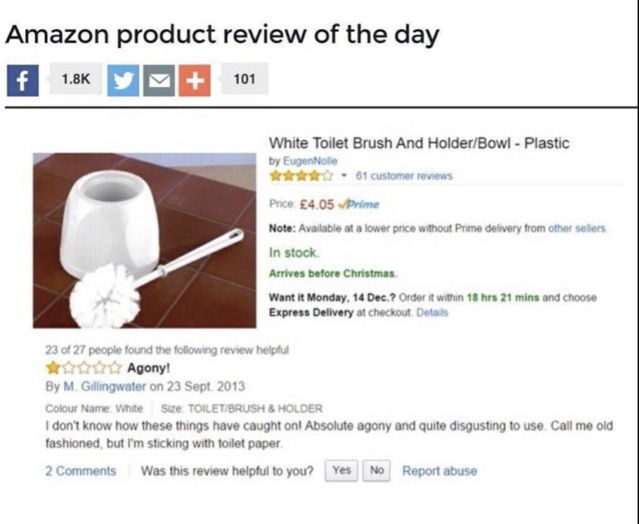View other sellers link

pos(575,230)
